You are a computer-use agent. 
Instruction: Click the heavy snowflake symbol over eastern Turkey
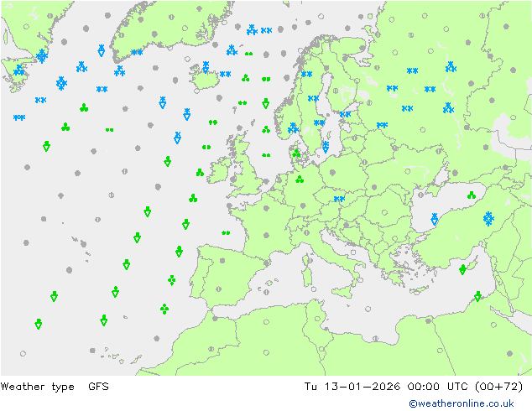click(488, 219)
